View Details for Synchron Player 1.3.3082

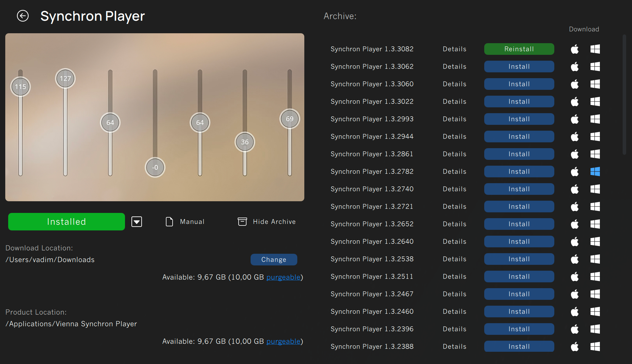point(454,49)
